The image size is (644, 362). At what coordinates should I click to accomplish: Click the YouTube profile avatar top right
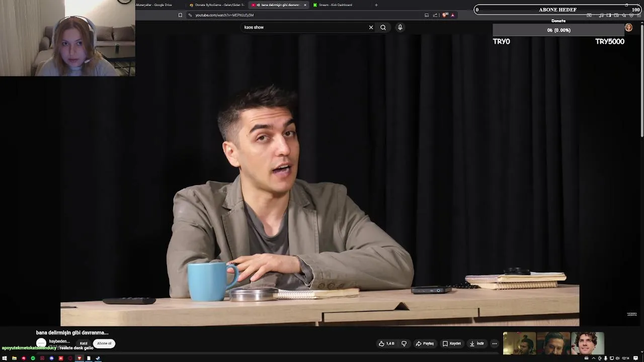click(x=628, y=27)
